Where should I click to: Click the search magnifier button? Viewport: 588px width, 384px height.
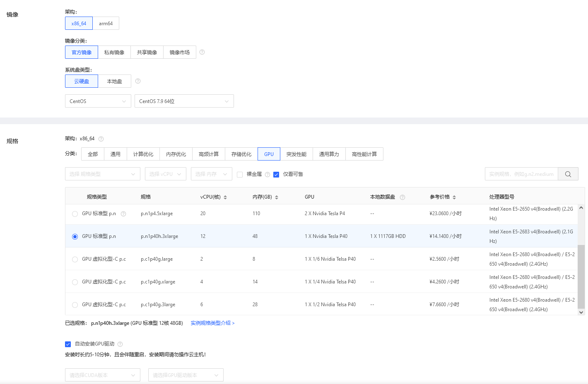(568, 174)
